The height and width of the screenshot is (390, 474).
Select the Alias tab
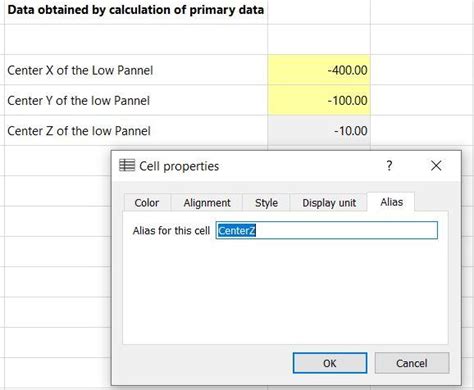click(x=391, y=202)
